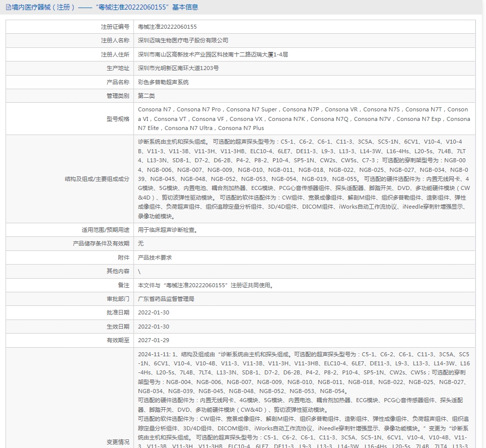Select the page title 境内医疗器械（注册）基本信息
The width and height of the screenshot is (486, 448).
[x=105, y=7]
